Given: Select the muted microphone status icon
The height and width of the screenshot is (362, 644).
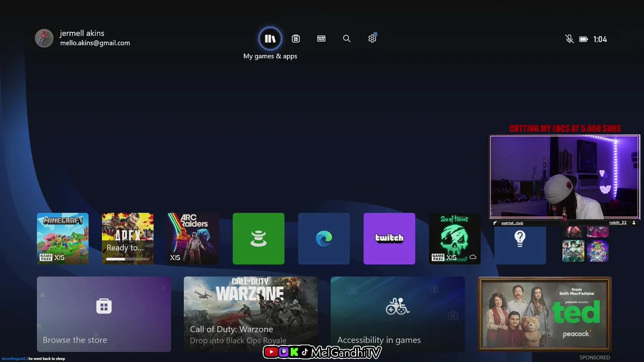Looking at the screenshot, I should point(569,39).
